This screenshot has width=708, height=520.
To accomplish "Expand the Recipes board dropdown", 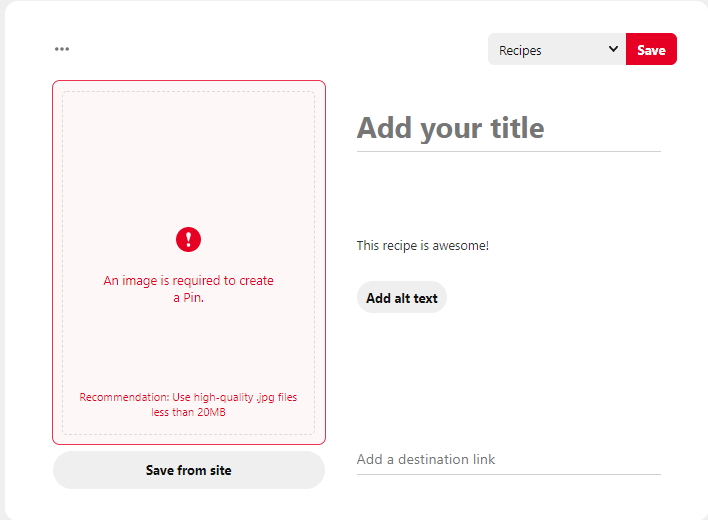I will [556, 50].
